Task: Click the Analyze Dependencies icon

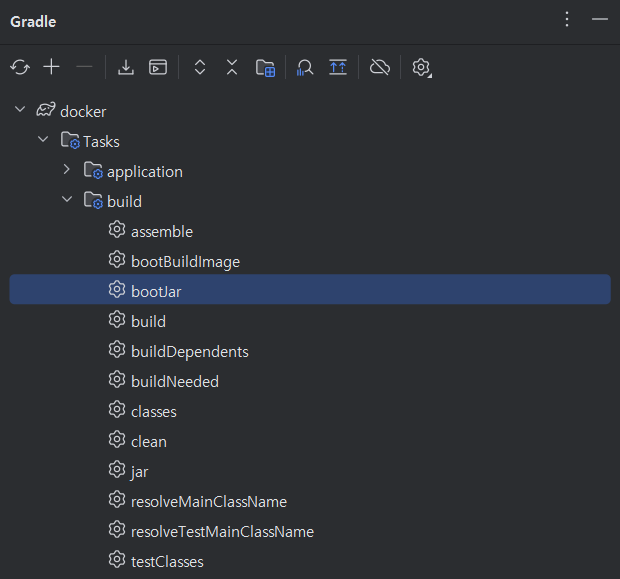Action: click(x=305, y=67)
